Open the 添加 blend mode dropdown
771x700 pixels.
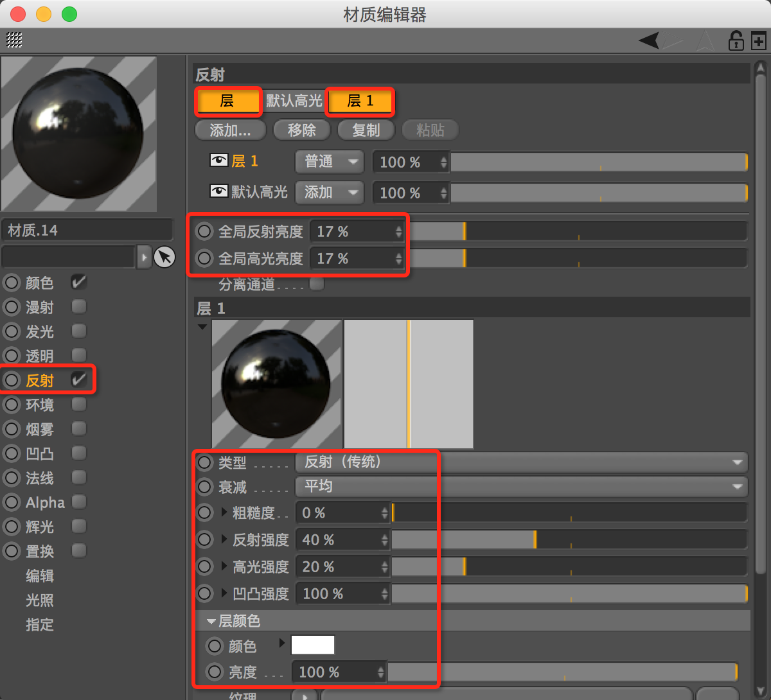pos(330,192)
